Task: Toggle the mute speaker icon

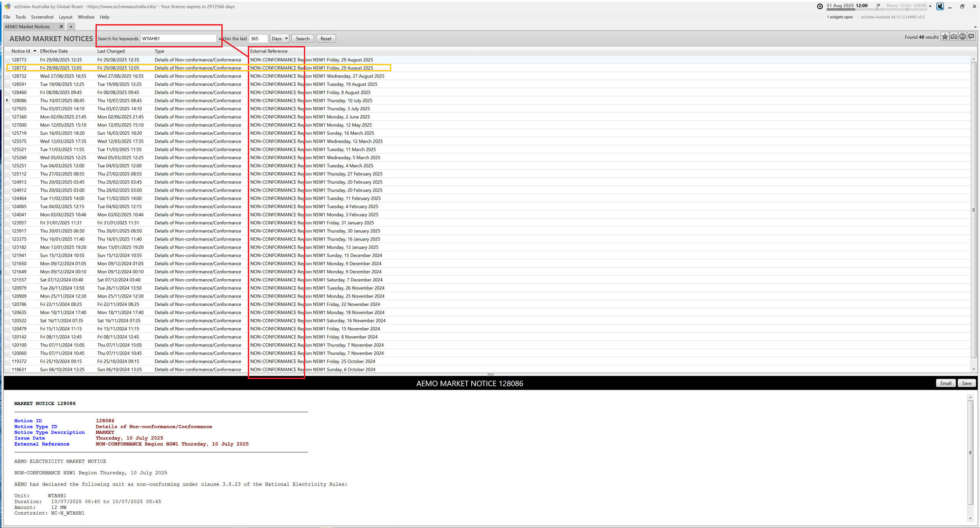Action: point(940,6)
